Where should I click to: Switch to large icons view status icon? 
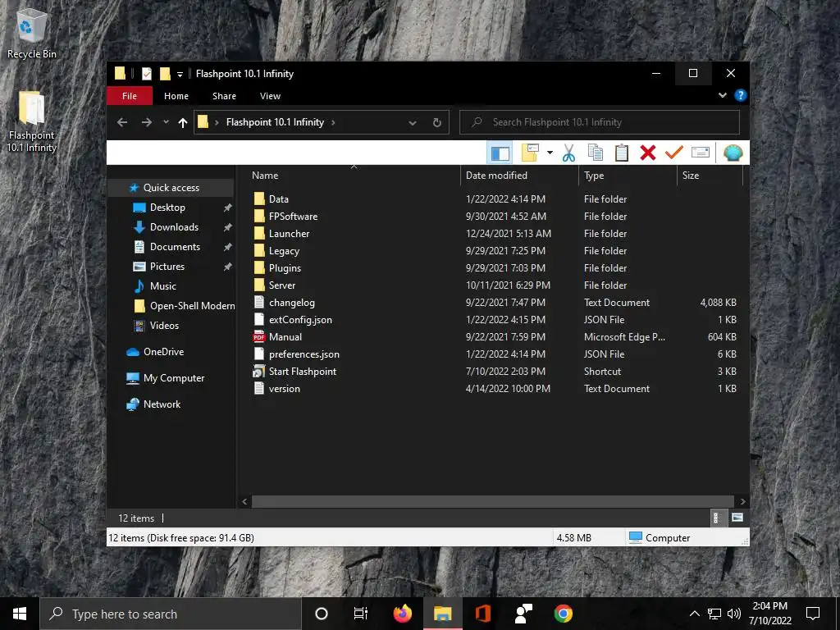(737, 518)
